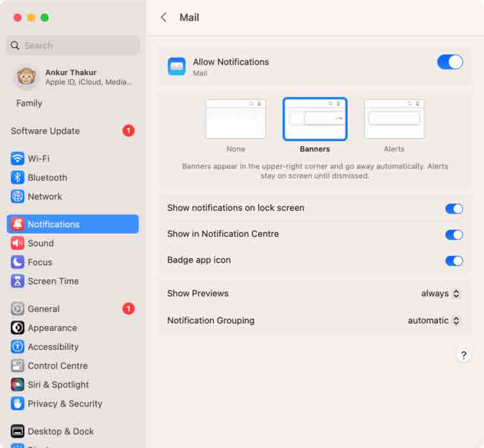Viewport: 484px width, 448px height.
Task: Click the 'Badge app icon' label
Action: pyautogui.click(x=199, y=260)
